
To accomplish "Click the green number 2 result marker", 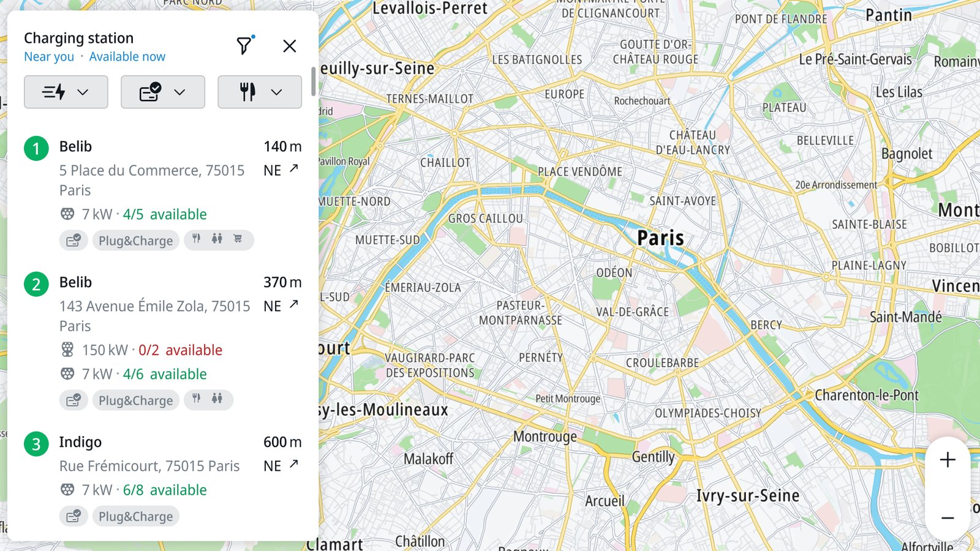I will 36,284.
